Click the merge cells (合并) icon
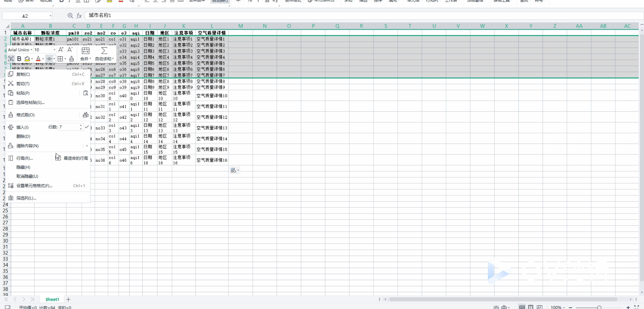The image size is (644, 309). pyautogui.click(x=85, y=51)
